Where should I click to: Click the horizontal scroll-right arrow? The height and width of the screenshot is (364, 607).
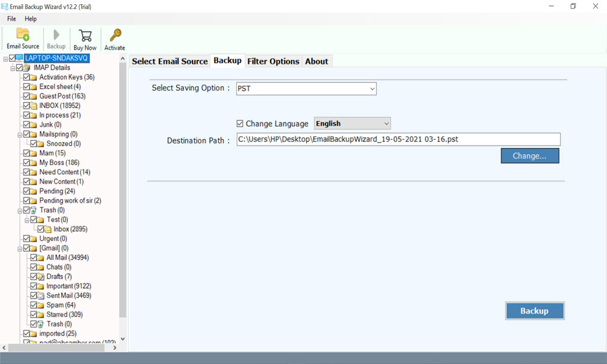point(115,348)
